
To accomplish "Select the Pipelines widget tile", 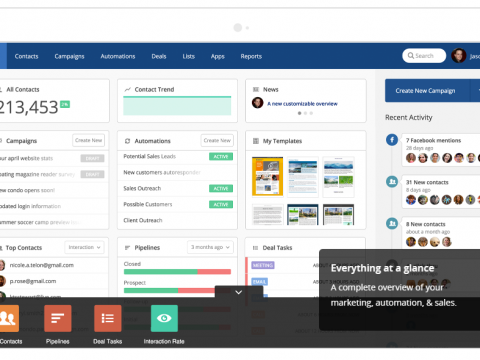I will [58, 318].
